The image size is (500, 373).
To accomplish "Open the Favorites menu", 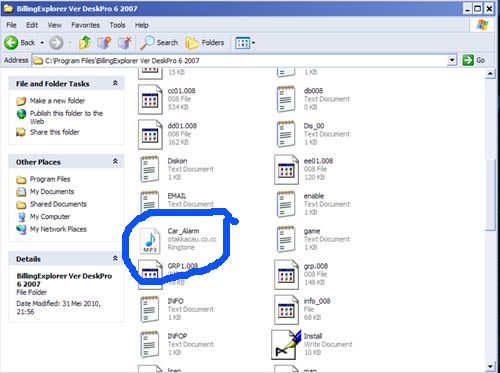I will 85,25.
